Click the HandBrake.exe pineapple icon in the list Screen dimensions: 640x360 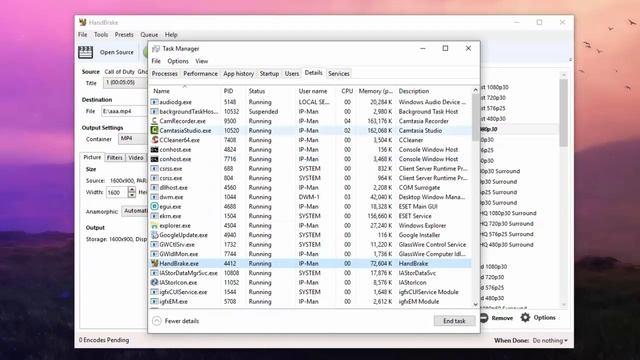[154, 263]
